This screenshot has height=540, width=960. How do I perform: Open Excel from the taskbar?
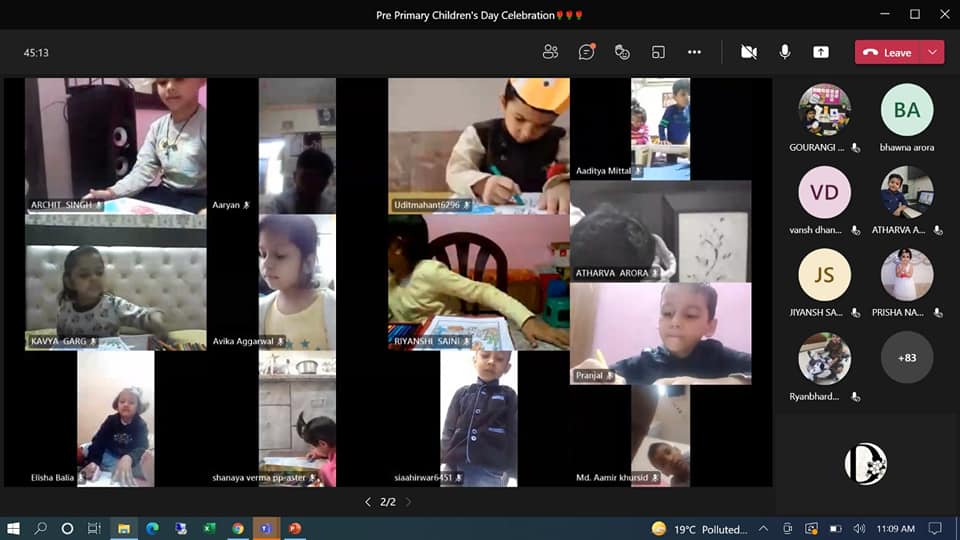click(209, 528)
